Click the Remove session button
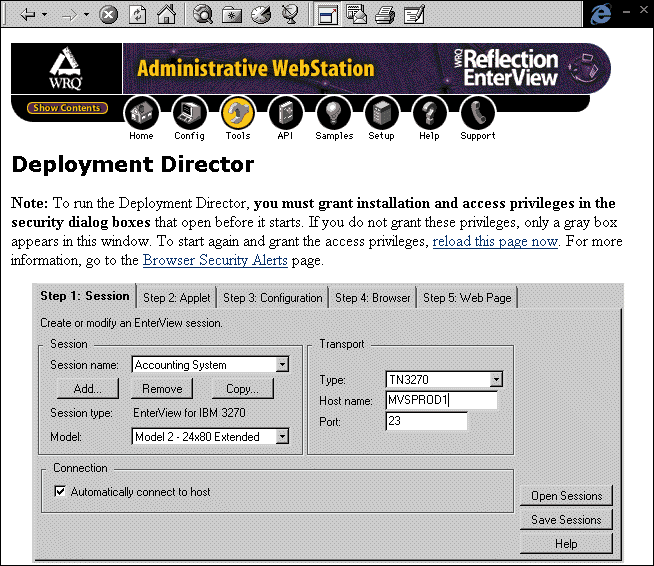 click(x=162, y=389)
